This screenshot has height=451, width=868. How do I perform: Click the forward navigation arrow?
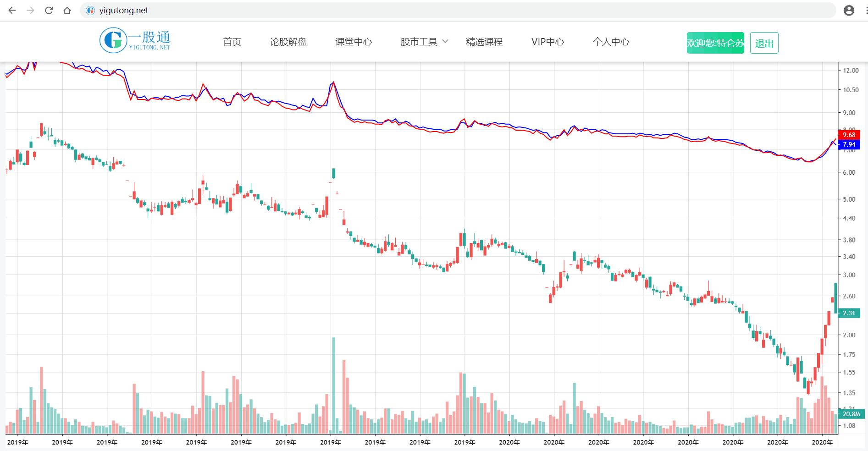click(30, 10)
